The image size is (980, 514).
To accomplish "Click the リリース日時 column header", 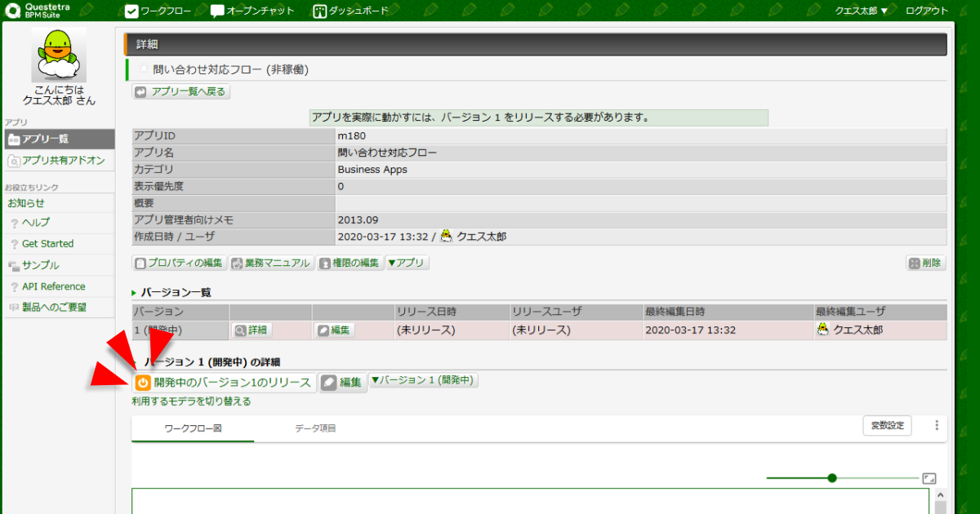I will pos(451,312).
